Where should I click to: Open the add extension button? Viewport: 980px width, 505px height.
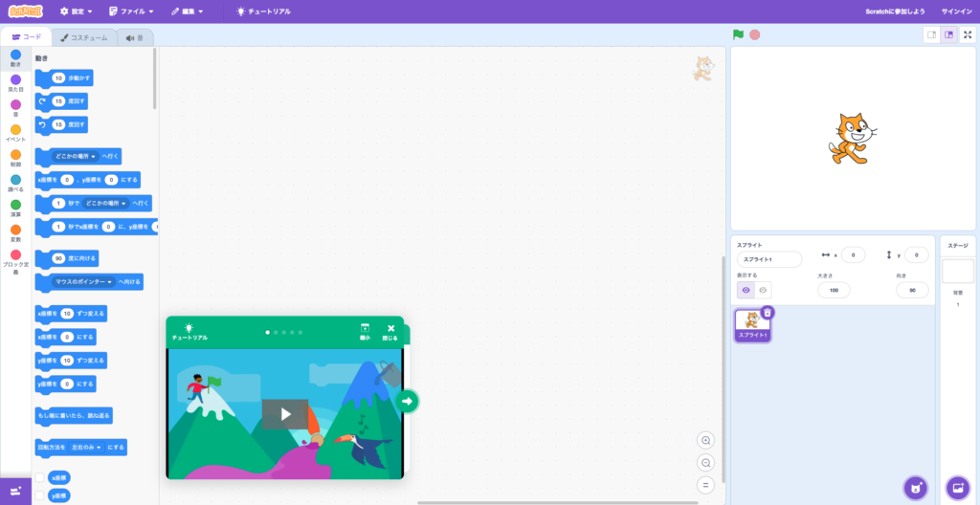15,492
